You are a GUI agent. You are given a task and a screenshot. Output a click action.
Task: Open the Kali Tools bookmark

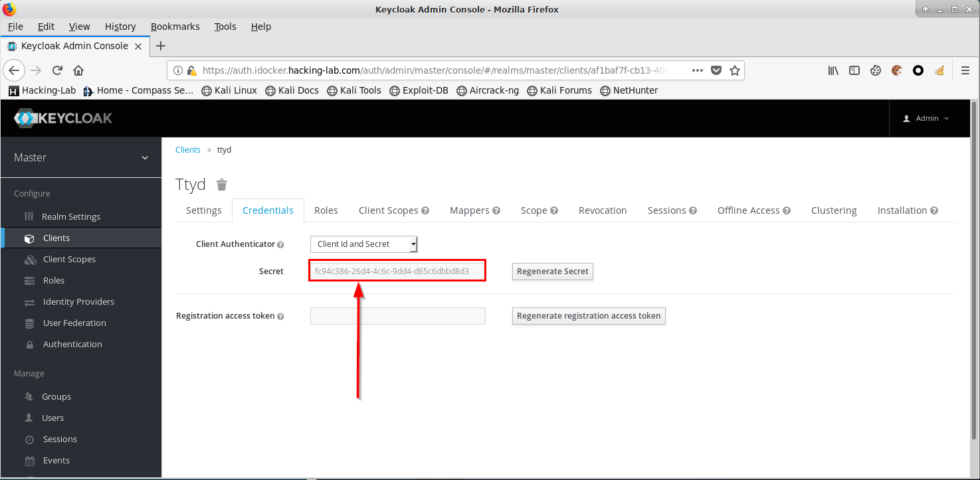(354, 90)
